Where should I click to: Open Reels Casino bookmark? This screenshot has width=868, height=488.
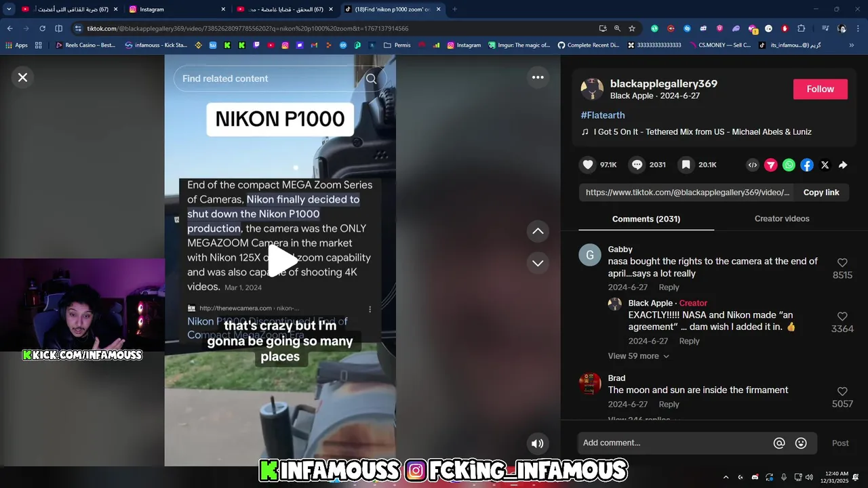pyautogui.click(x=85, y=45)
